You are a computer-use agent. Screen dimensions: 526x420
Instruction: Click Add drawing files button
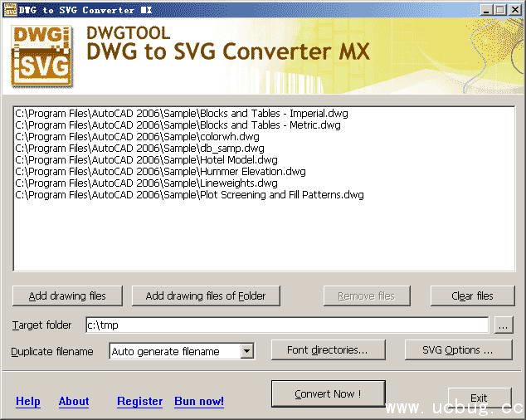click(x=67, y=295)
